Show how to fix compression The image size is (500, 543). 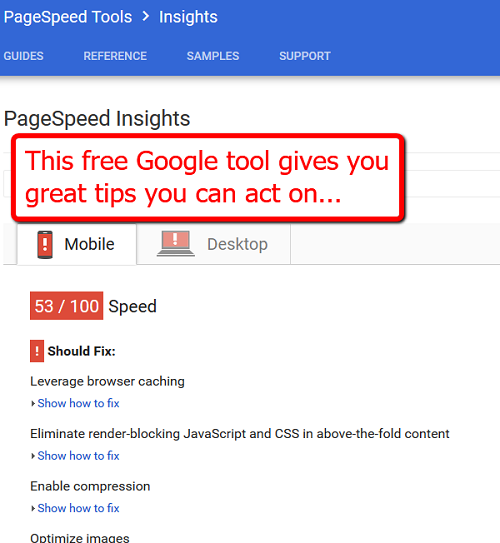coord(78,508)
